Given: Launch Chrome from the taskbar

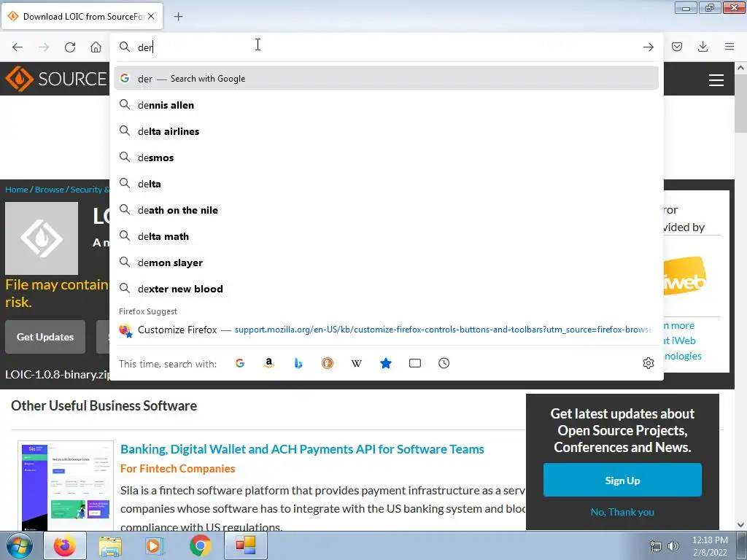Looking at the screenshot, I should coord(200,545).
